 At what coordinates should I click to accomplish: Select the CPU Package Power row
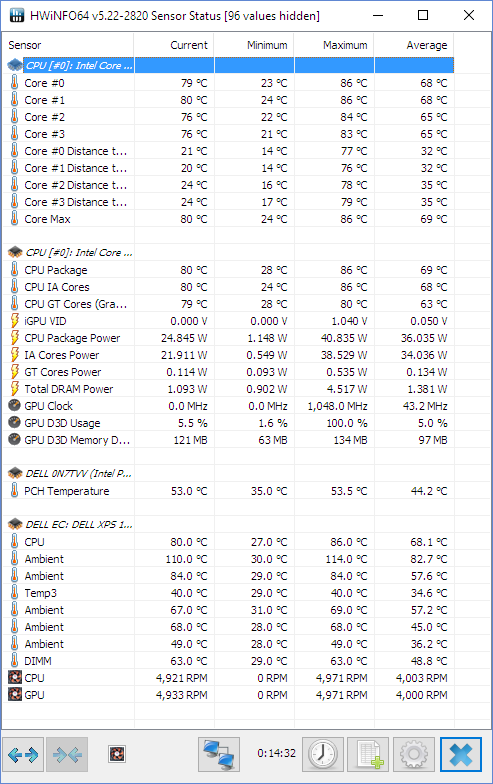click(230, 338)
